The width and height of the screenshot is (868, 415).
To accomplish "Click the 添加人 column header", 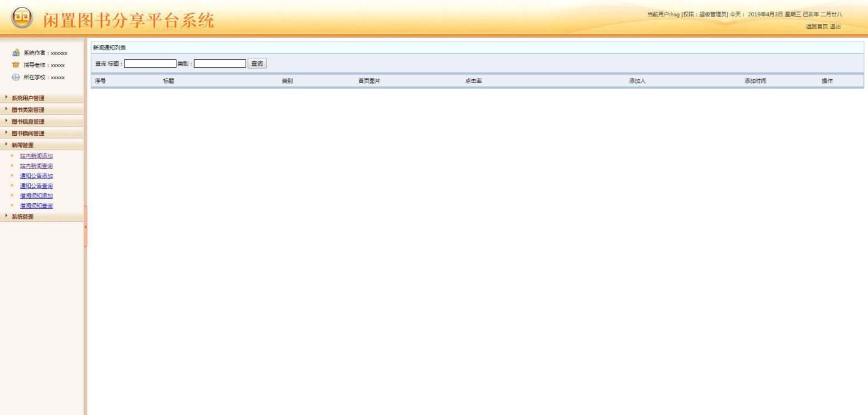I will (x=637, y=81).
